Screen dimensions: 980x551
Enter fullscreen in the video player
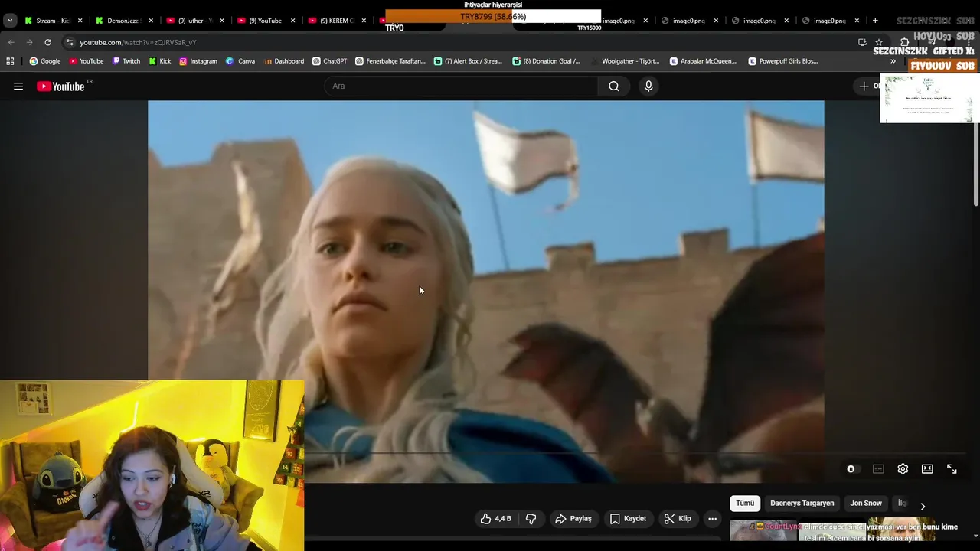pyautogui.click(x=952, y=469)
